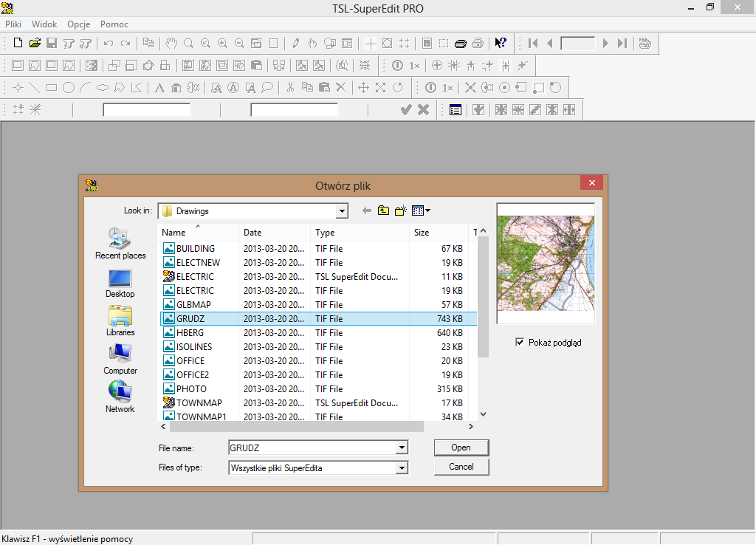Open the View Menu dropdown in the dialog

click(421, 210)
